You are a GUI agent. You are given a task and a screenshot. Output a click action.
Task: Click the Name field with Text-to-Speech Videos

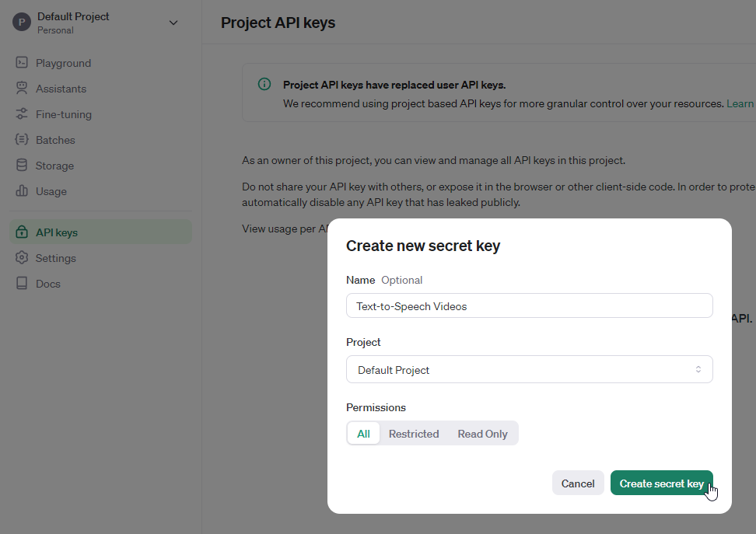click(529, 306)
